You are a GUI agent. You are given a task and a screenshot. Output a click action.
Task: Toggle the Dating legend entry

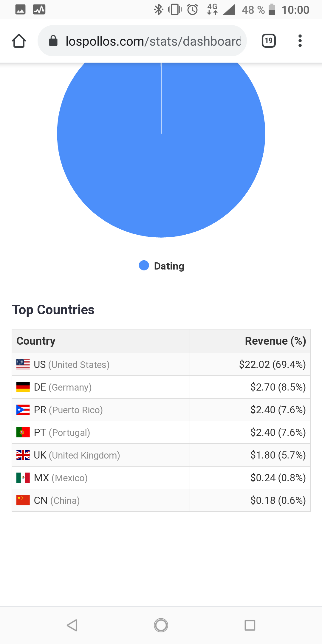(162, 266)
